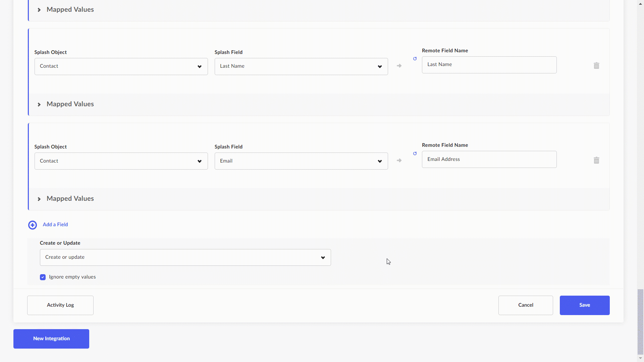Click the Create or Update label
Viewport: 644px width, 362px height.
60,243
